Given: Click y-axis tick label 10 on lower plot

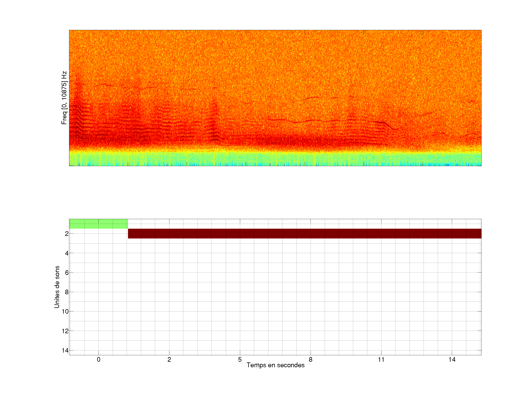Looking at the screenshot, I should coord(65,311).
